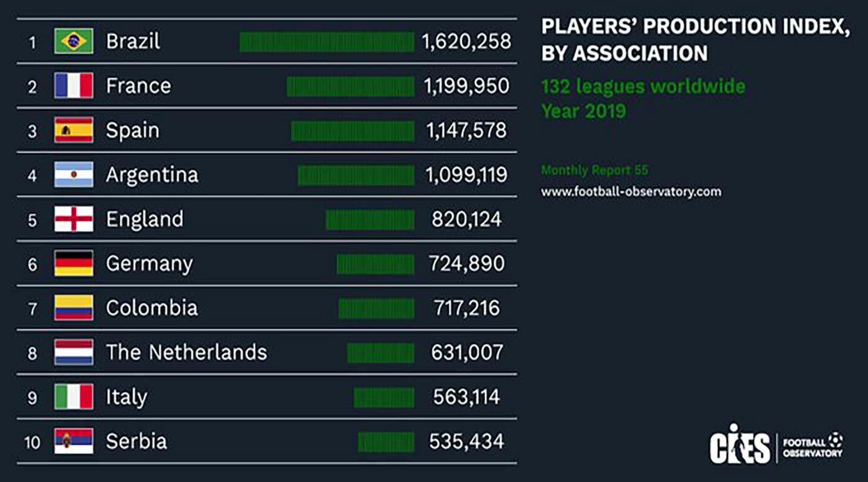Viewport: 868px width, 482px height.
Task: Click the CIES Football Observatory logo
Action: (777, 445)
